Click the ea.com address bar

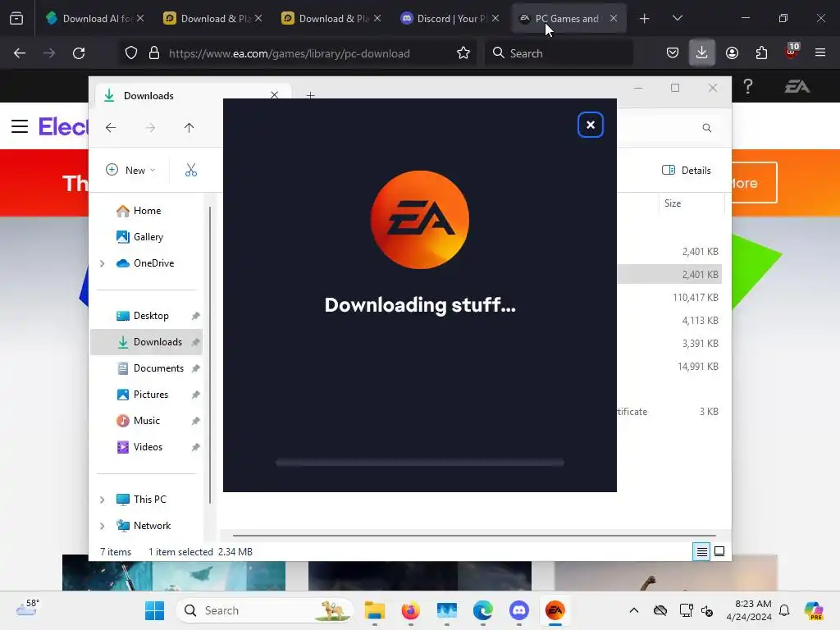[290, 53]
